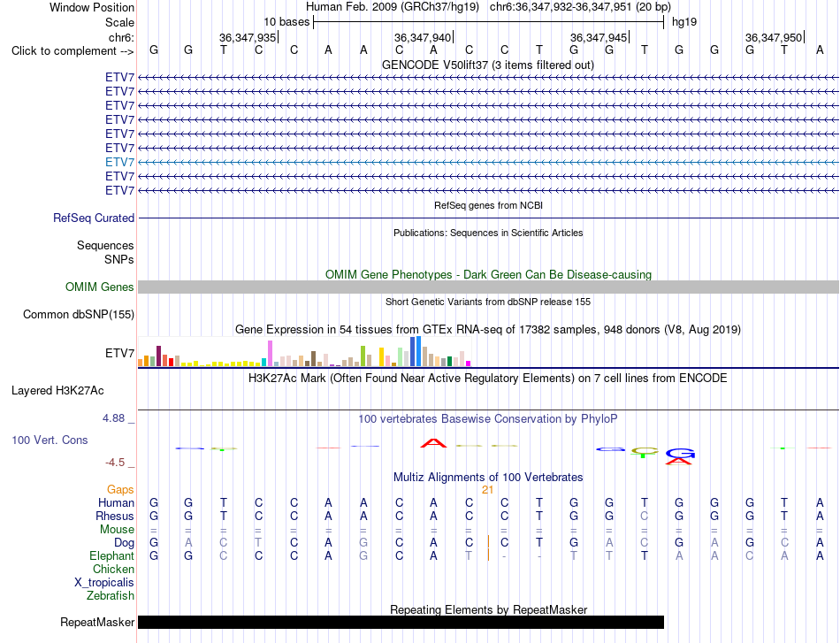The height and width of the screenshot is (643, 840).
Task: Click the 'Click to complement -->' base label
Action: [73, 51]
